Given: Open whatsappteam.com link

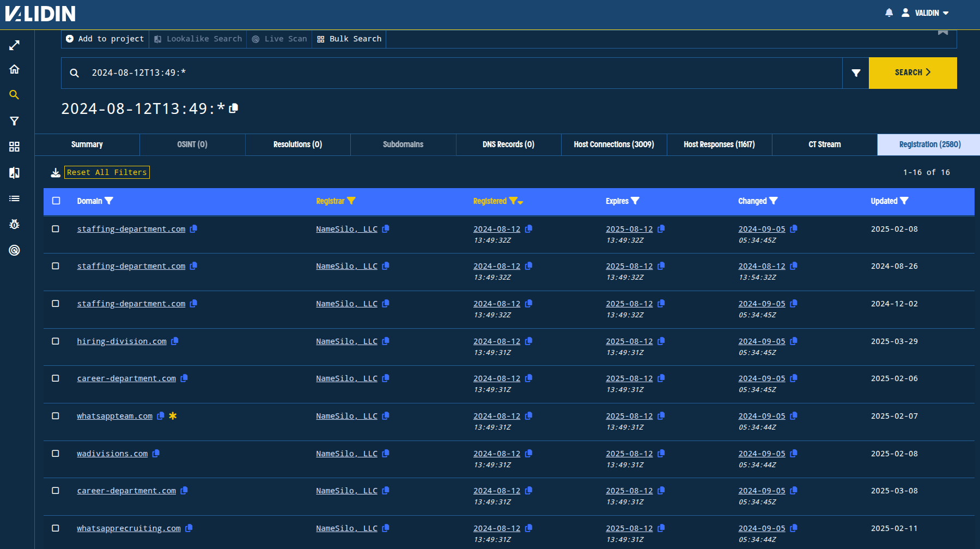Looking at the screenshot, I should point(114,416).
